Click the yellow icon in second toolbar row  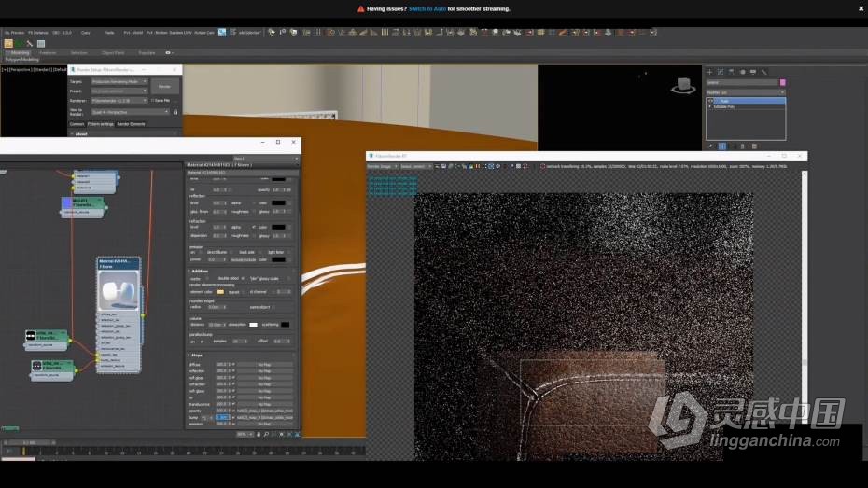pyautogui.click(x=8, y=43)
